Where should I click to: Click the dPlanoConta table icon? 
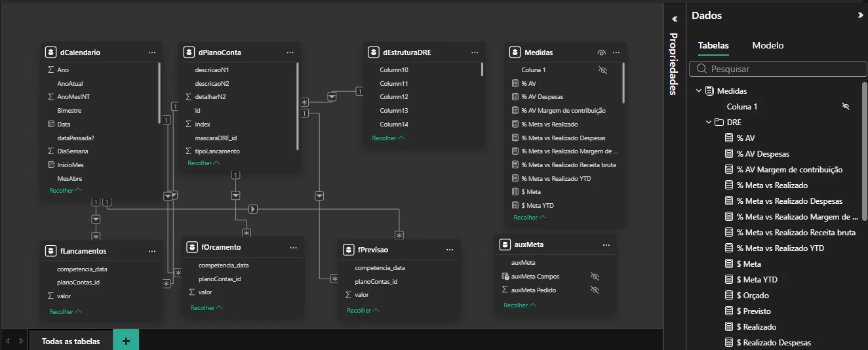189,52
